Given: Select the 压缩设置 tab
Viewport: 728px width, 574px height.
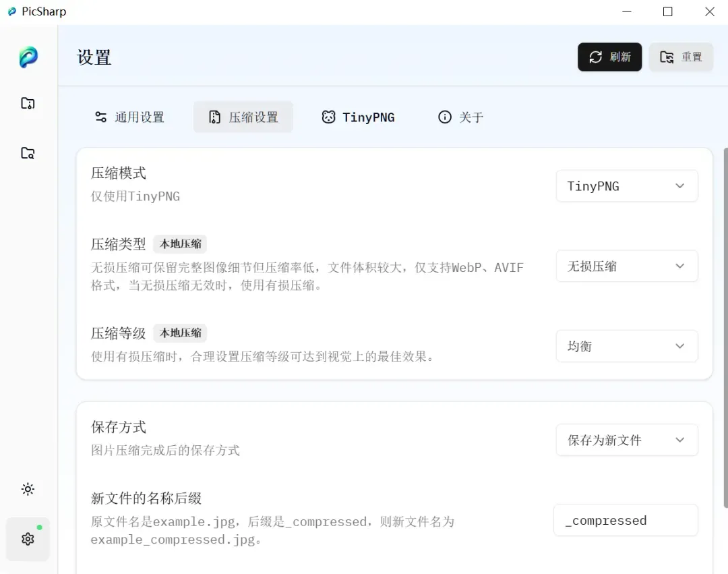Looking at the screenshot, I should [243, 117].
